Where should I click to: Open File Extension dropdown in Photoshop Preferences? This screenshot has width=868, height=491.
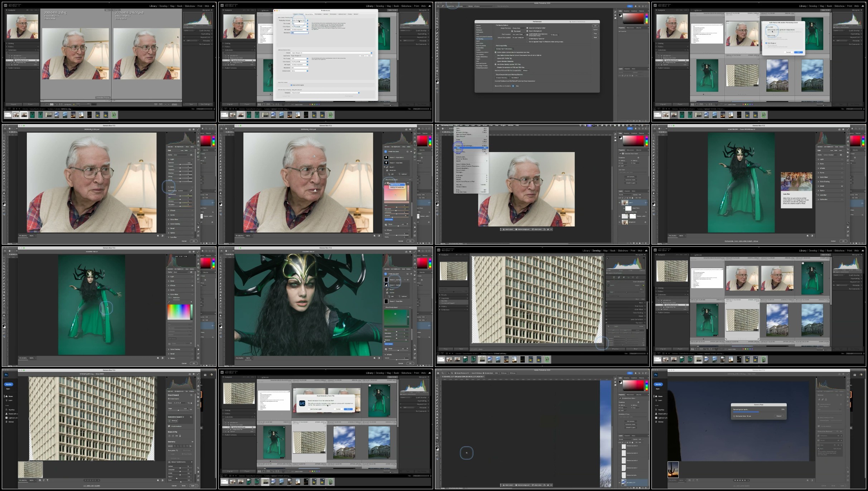[518, 34]
